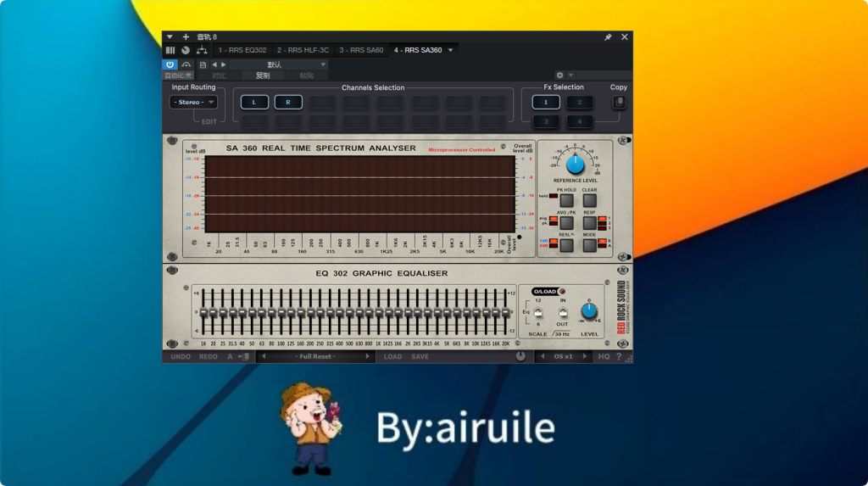Open the gear settings icon
The width and height of the screenshot is (868, 486).
559,75
